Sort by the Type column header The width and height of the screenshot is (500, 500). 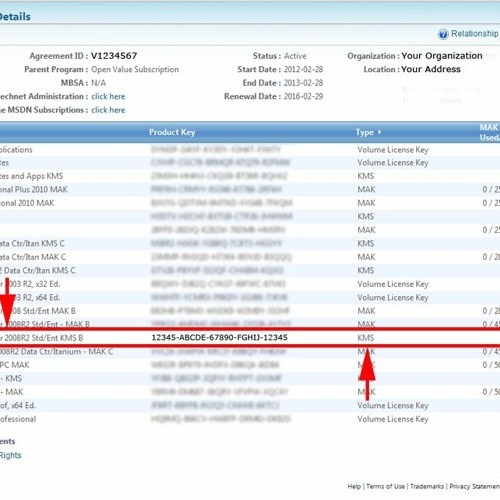coord(365,132)
